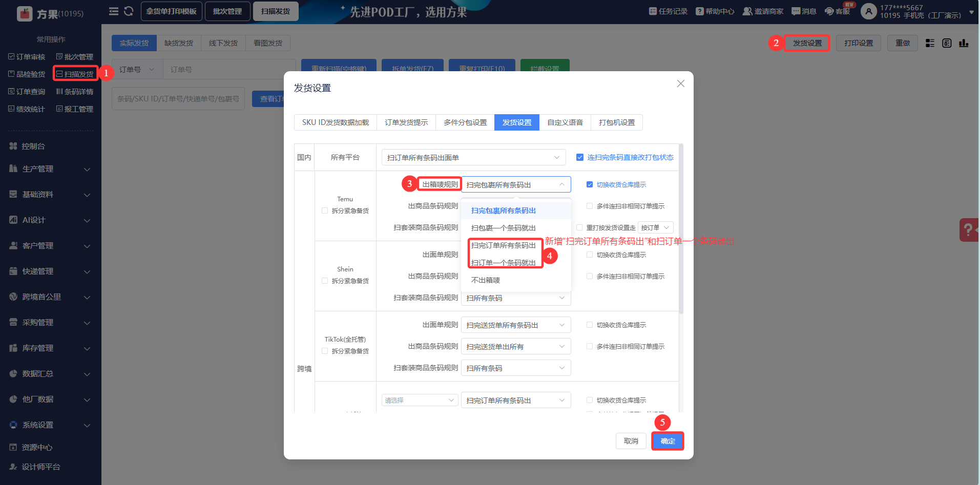Open 打印设置
980x485 pixels.
pyautogui.click(x=859, y=43)
